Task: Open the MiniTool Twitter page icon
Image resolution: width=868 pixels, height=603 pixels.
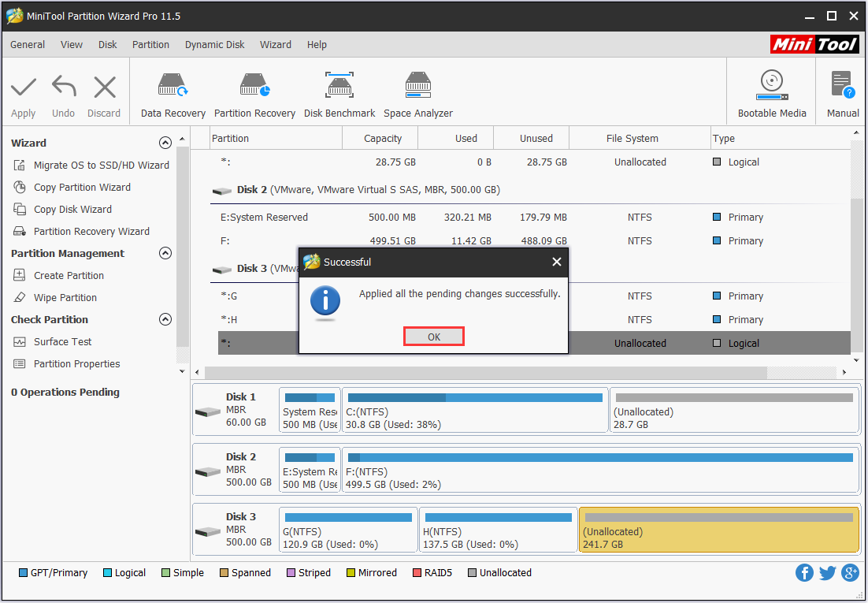Action: pyautogui.click(x=827, y=572)
